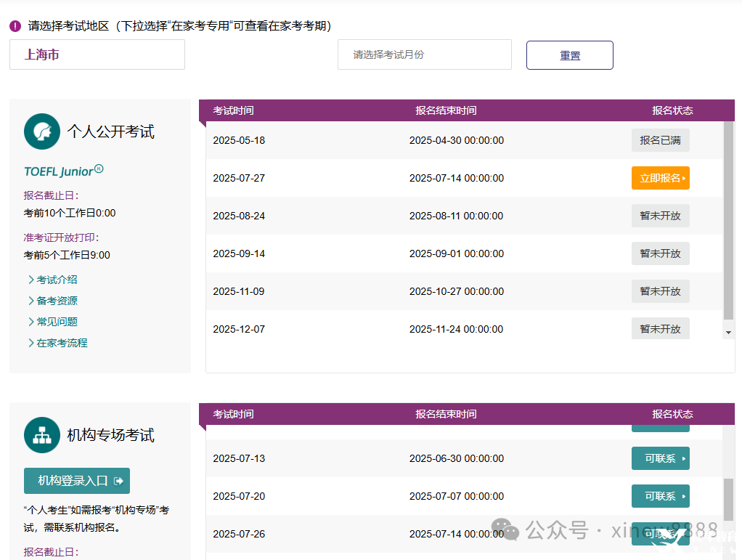Click the individual exam list scrollbar thumb

[x=729, y=221]
